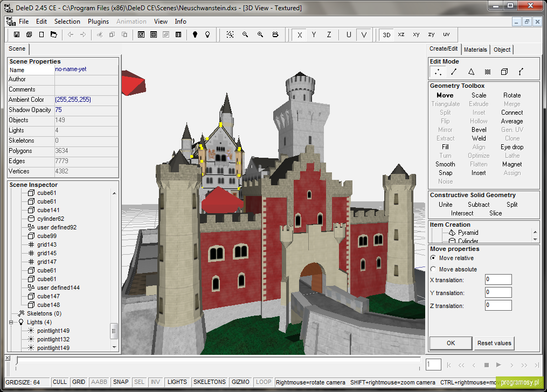Click the Reset values button

494,343
